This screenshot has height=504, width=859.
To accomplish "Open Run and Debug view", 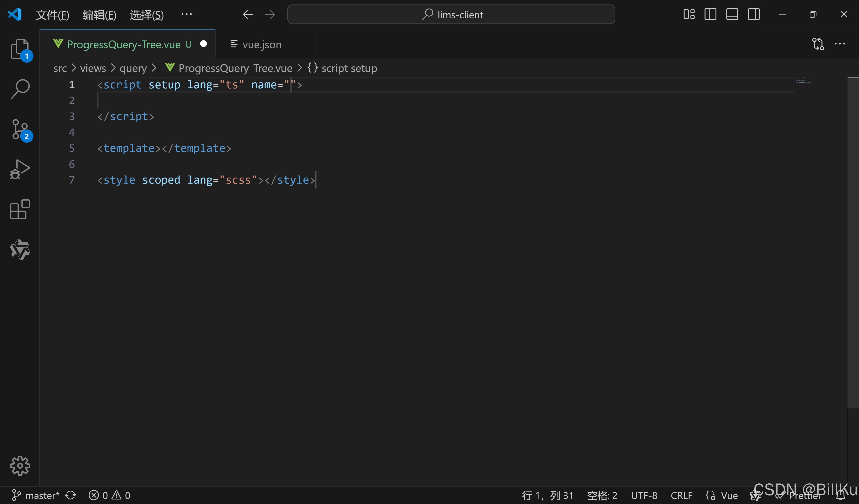I will 20,169.
